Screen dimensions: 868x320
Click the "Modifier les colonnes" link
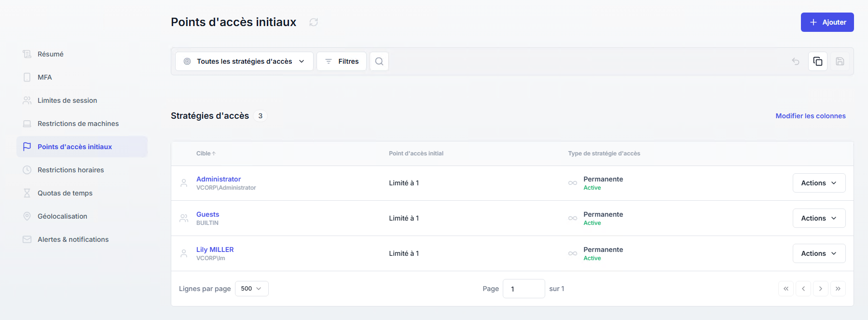click(811, 116)
